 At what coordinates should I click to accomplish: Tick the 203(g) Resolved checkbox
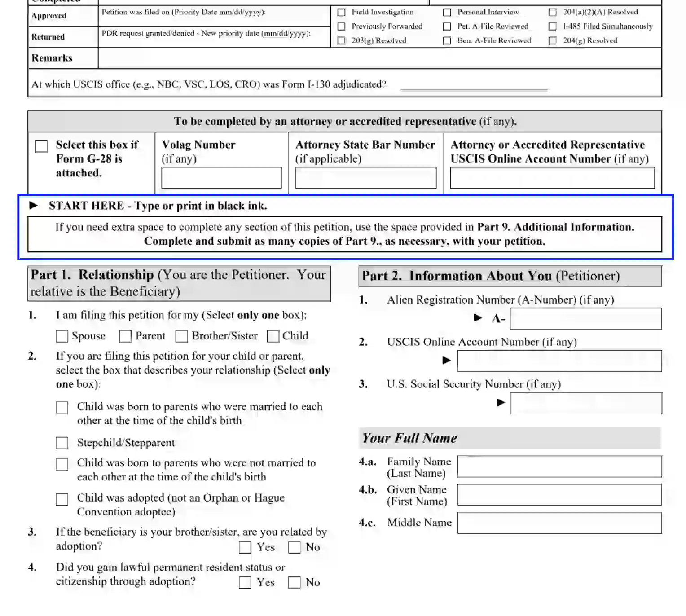(341, 40)
